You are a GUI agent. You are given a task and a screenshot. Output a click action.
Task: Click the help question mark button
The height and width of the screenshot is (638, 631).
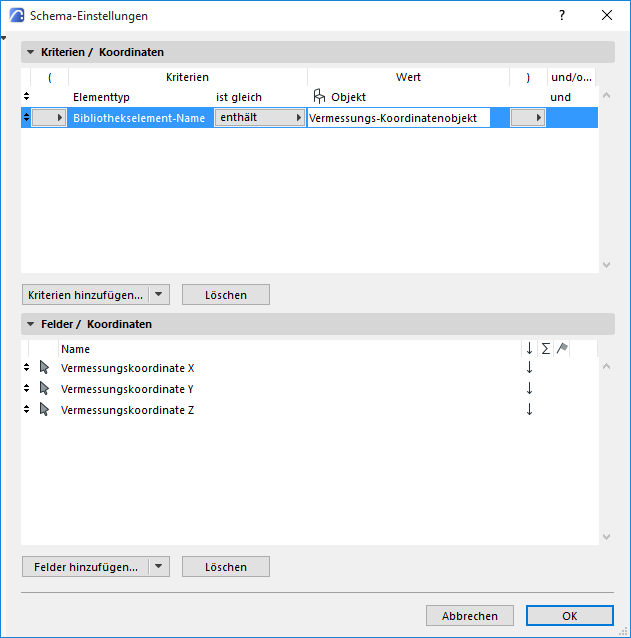562,15
